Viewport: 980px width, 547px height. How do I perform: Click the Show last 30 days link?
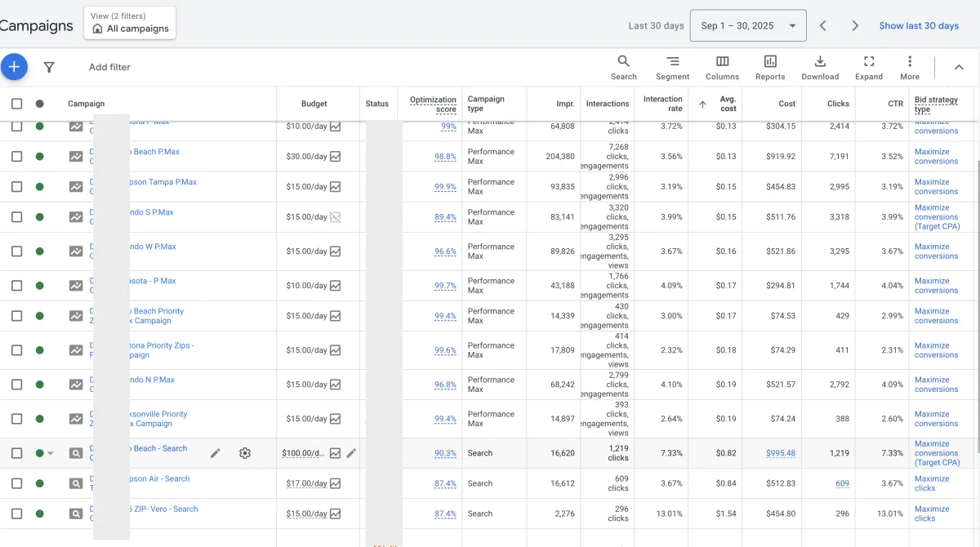919,26
